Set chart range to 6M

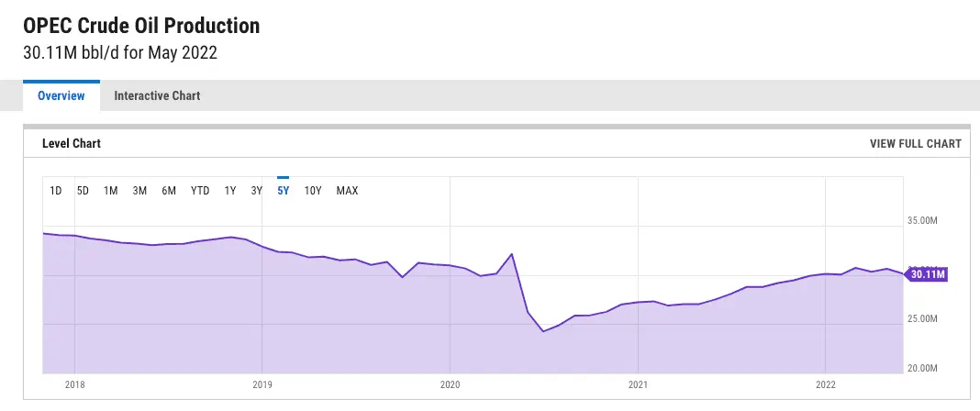click(169, 191)
